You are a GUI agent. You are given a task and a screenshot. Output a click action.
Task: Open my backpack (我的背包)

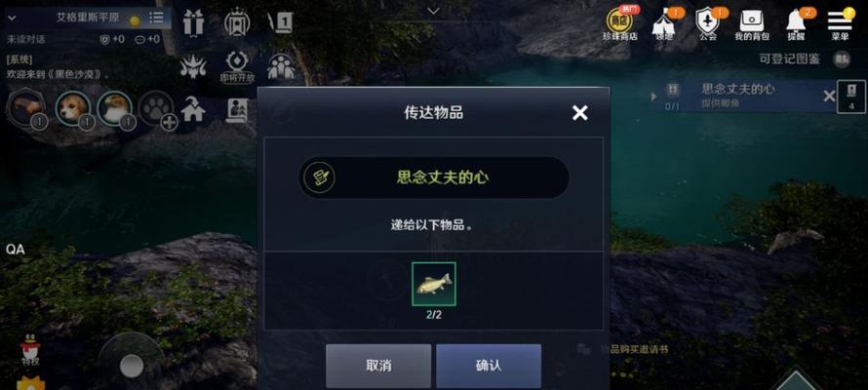pyautogui.click(x=752, y=25)
